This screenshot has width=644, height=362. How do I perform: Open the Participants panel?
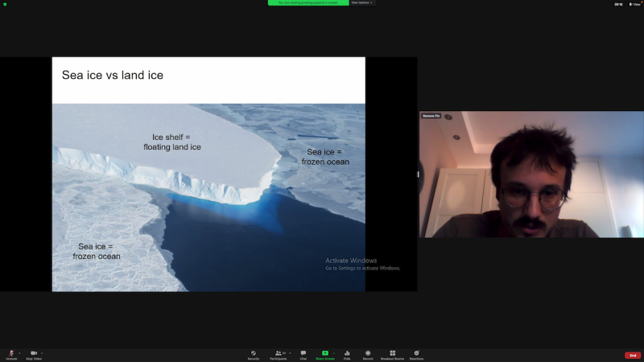(x=279, y=354)
